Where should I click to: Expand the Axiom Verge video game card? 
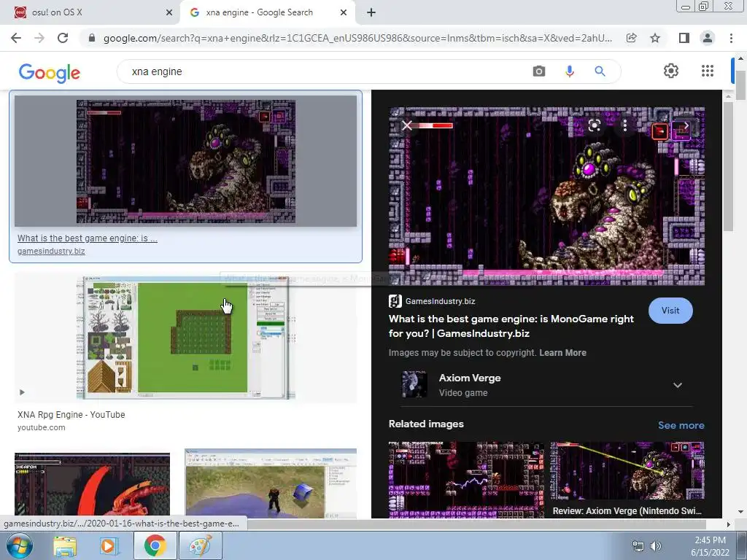[678, 385]
